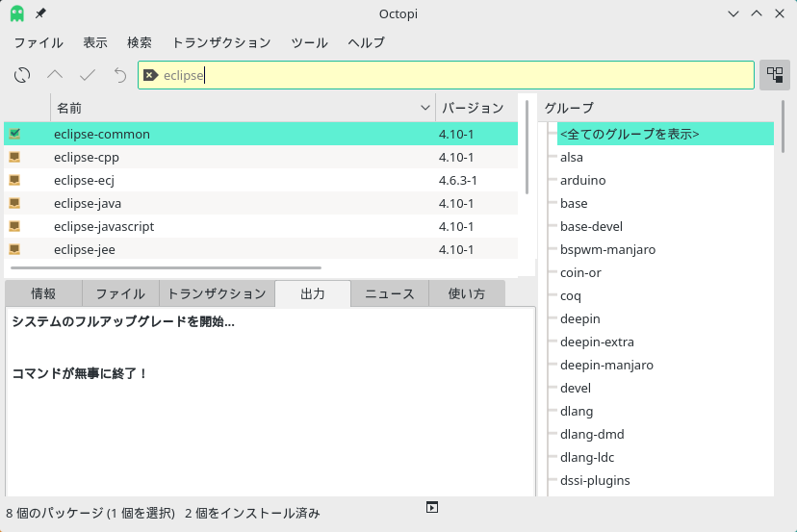
Task: Click sort arrow in 名前 column header
Action: click(425, 108)
